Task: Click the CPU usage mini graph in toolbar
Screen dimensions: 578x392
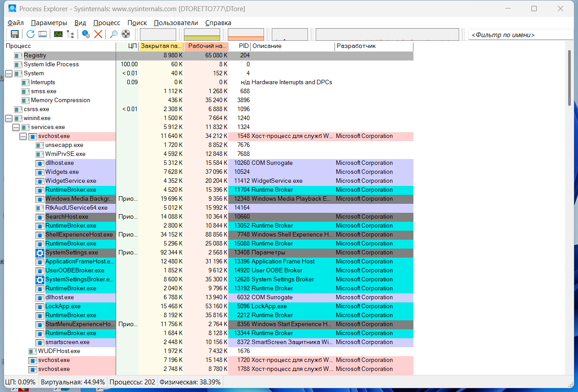Action: tap(158, 34)
